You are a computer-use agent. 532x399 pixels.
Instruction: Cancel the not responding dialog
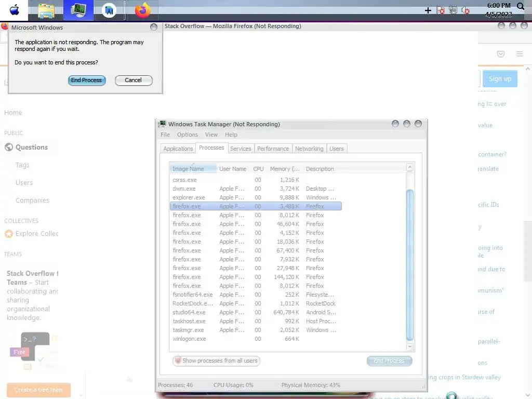[x=134, y=80]
